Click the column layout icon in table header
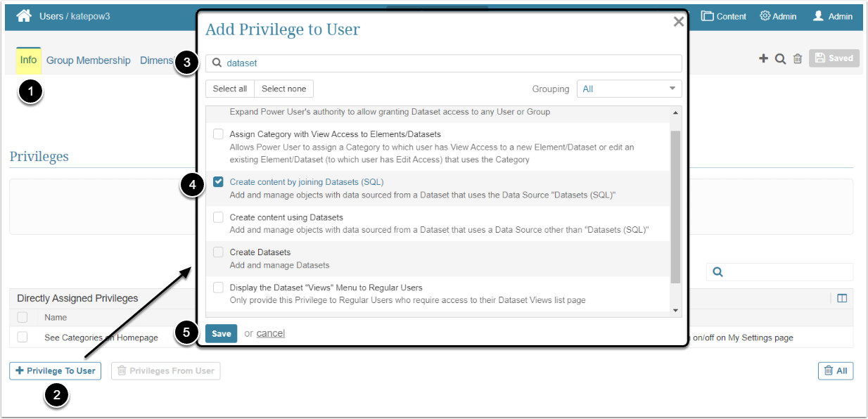This screenshot has height=419, width=868. click(x=842, y=298)
